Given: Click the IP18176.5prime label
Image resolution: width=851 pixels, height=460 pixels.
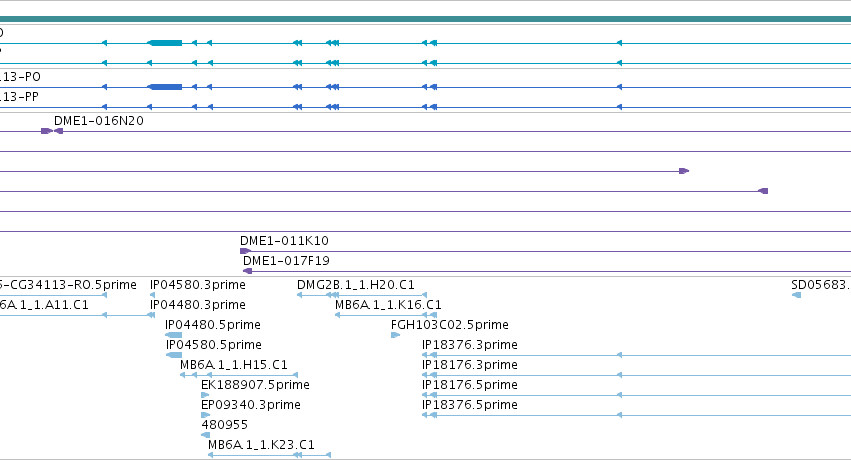Looking at the screenshot, I should coord(469,385).
